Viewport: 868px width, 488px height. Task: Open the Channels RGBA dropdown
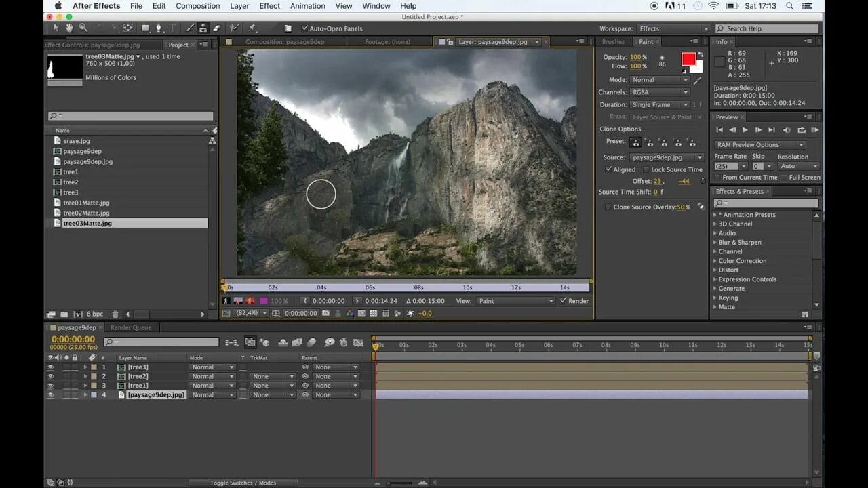pyautogui.click(x=659, y=92)
